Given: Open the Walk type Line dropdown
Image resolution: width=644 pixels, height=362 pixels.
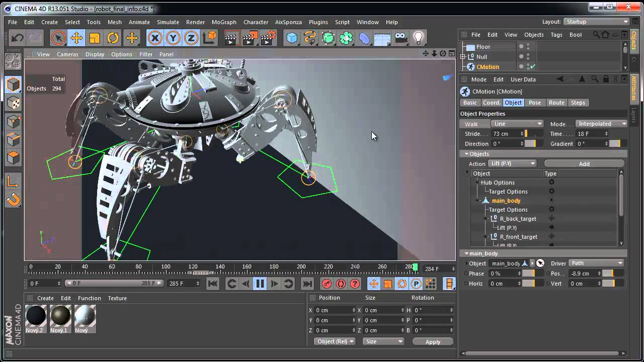Looking at the screenshot, I should click(518, 124).
